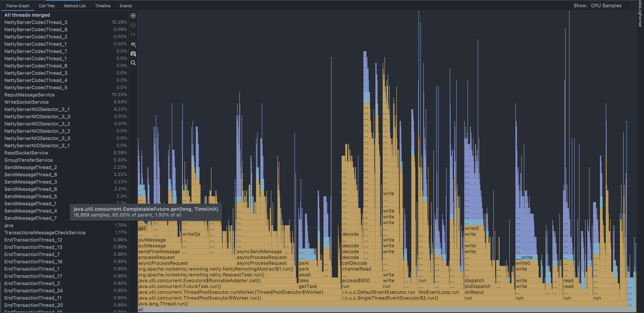This screenshot has width=644, height=313.
Task: Click the i.n.u.c.DefaultEventExecutor.run frame
Action: pyautogui.click(x=378, y=292)
